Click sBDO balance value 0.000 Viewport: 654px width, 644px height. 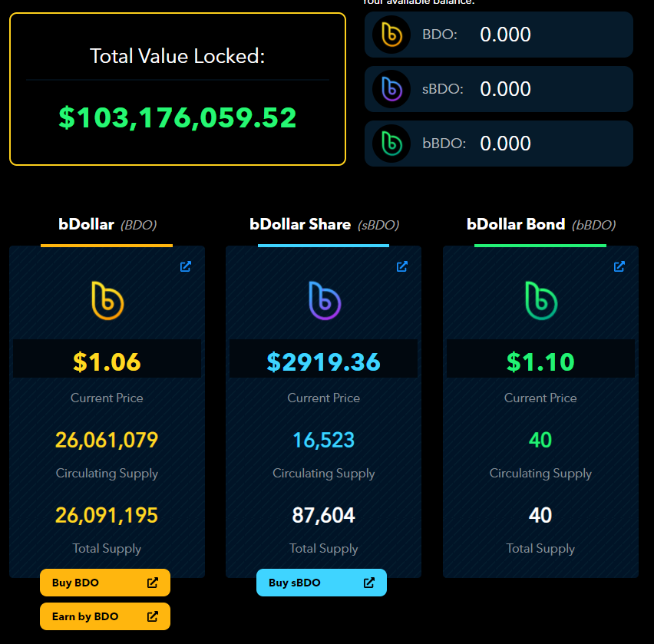[505, 89]
